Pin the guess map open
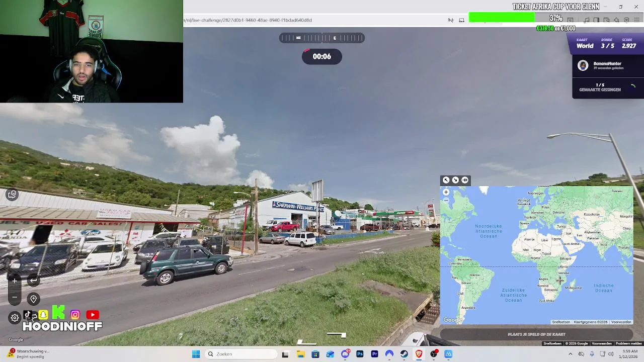The height and width of the screenshot is (362, 644). pos(465,180)
